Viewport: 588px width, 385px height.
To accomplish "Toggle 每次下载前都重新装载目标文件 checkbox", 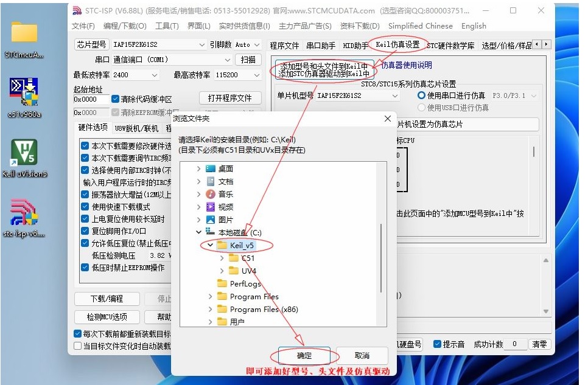I will (x=78, y=334).
